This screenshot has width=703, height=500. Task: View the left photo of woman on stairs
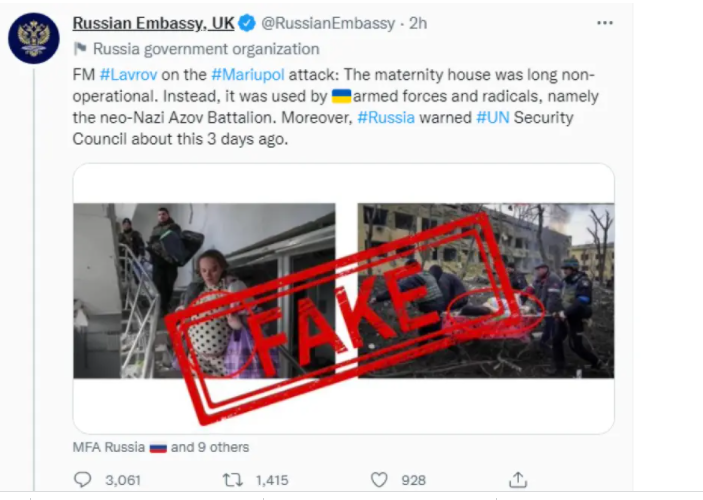pos(204,291)
